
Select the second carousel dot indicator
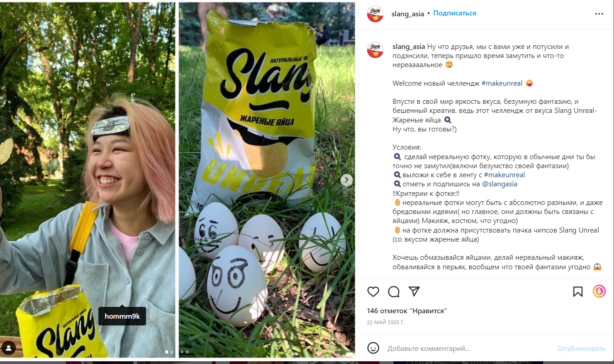tap(172, 352)
